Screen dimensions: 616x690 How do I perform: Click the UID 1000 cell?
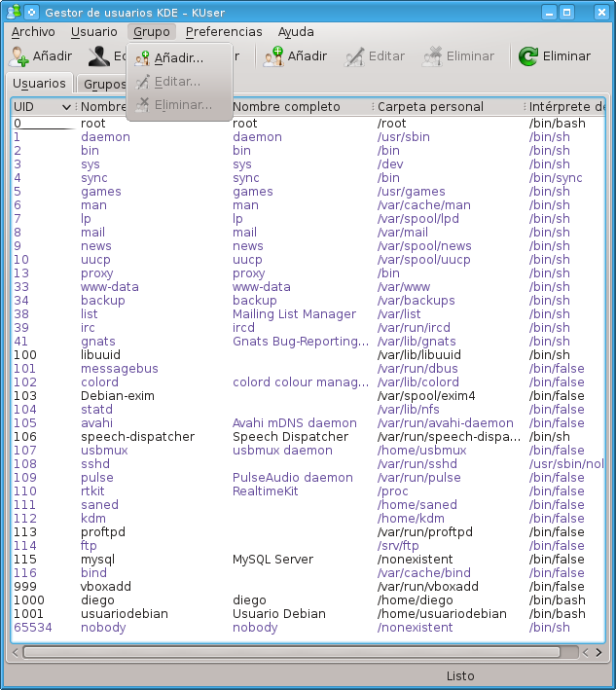tap(29, 600)
